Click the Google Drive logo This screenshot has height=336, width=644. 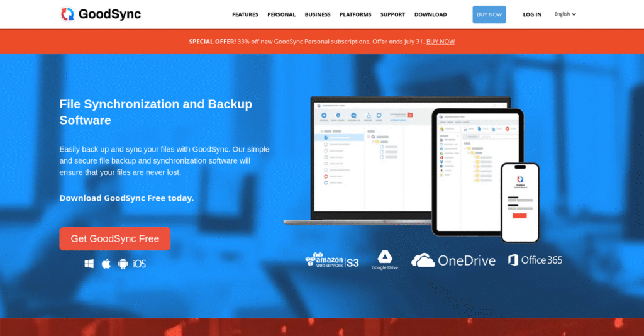pos(385,260)
